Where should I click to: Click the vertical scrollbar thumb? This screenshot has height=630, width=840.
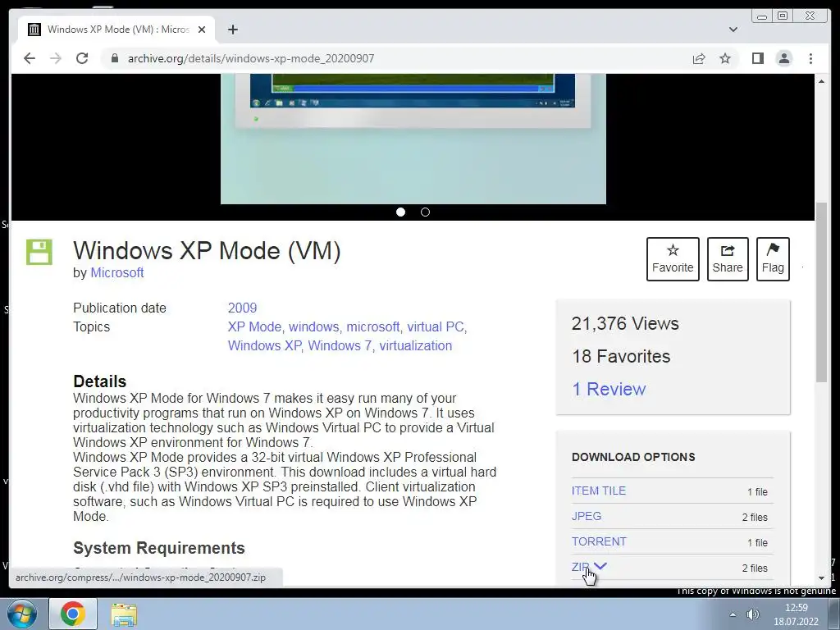click(x=821, y=293)
